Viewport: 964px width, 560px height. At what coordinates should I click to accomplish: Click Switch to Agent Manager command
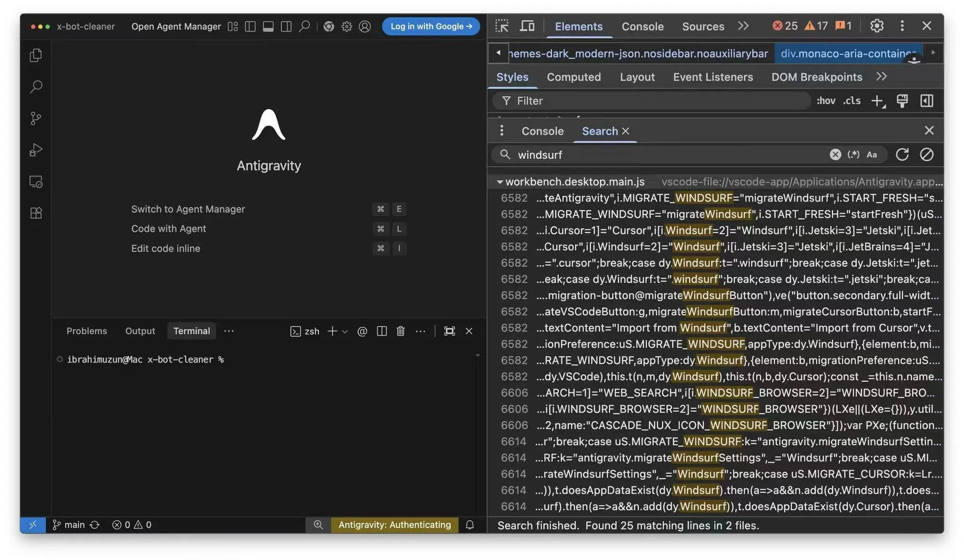[x=188, y=209]
